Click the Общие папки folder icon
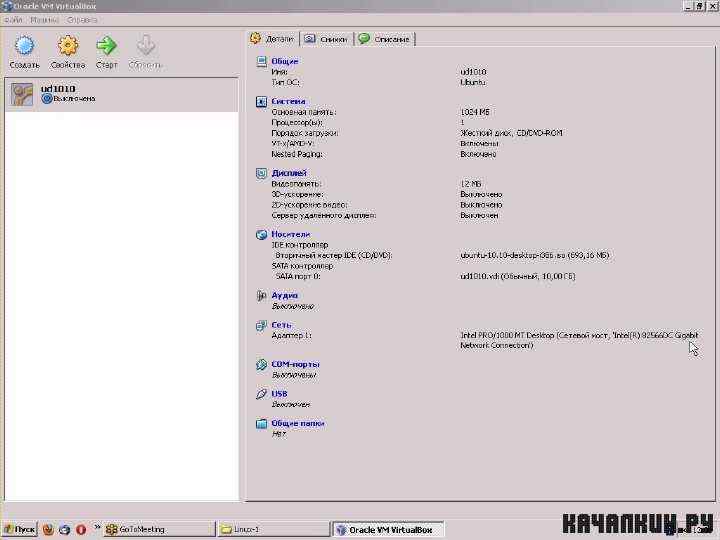This screenshot has width=720, height=540. coord(261,423)
